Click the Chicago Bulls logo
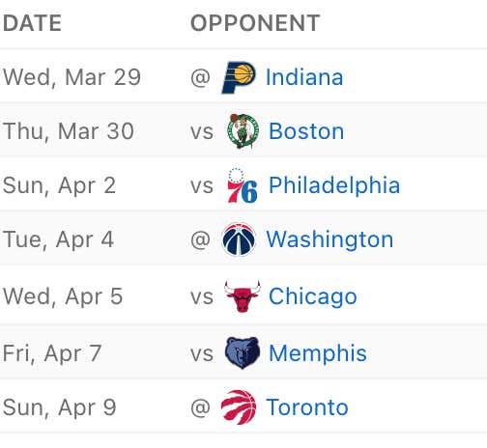 click(x=243, y=296)
